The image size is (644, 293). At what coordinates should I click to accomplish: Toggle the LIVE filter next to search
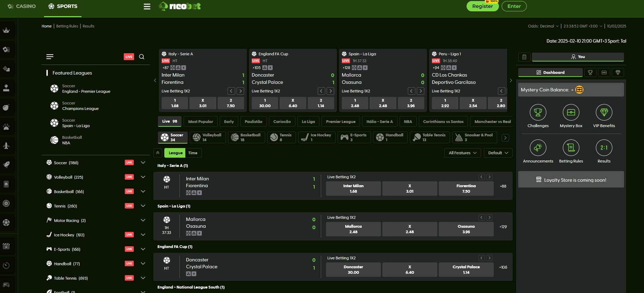(x=129, y=57)
